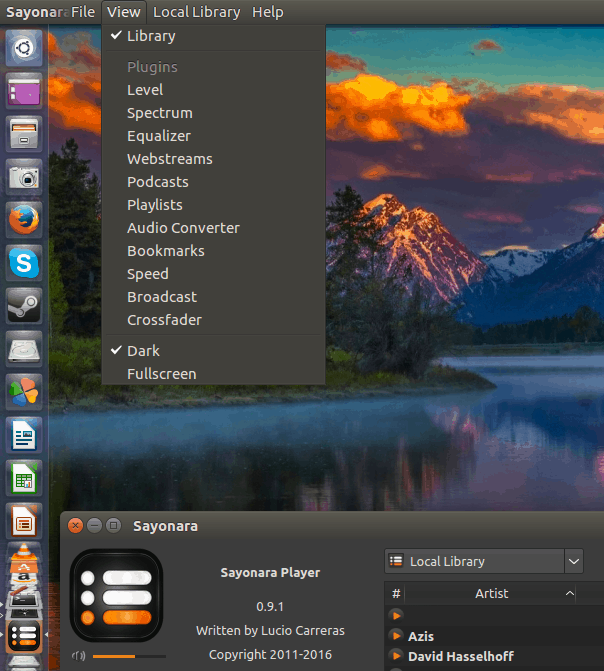Screen dimensions: 604x671
Task: Open the four-colored clover app in the launcher
Action: click(24, 392)
